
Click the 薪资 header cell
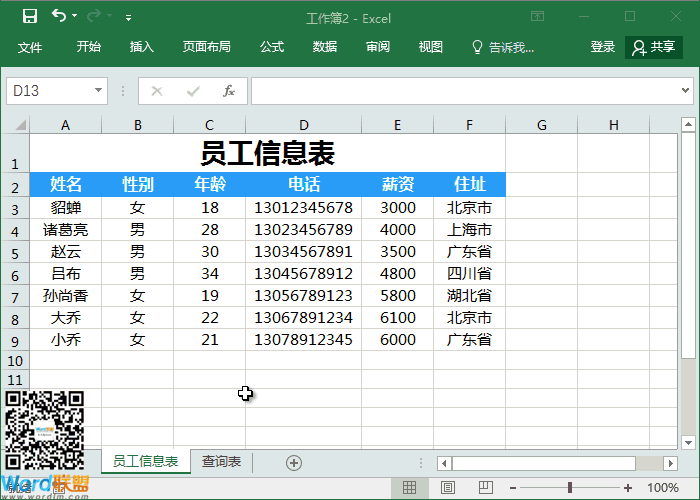(397, 184)
